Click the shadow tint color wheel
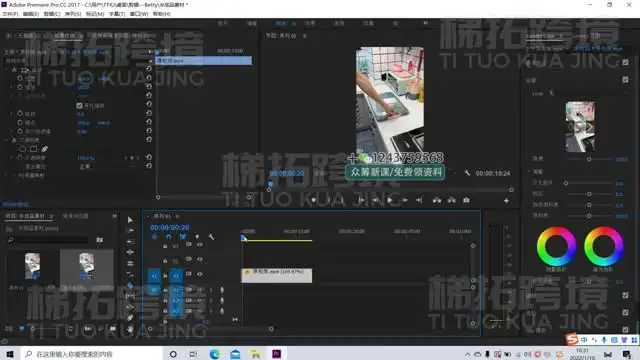 tap(556, 247)
